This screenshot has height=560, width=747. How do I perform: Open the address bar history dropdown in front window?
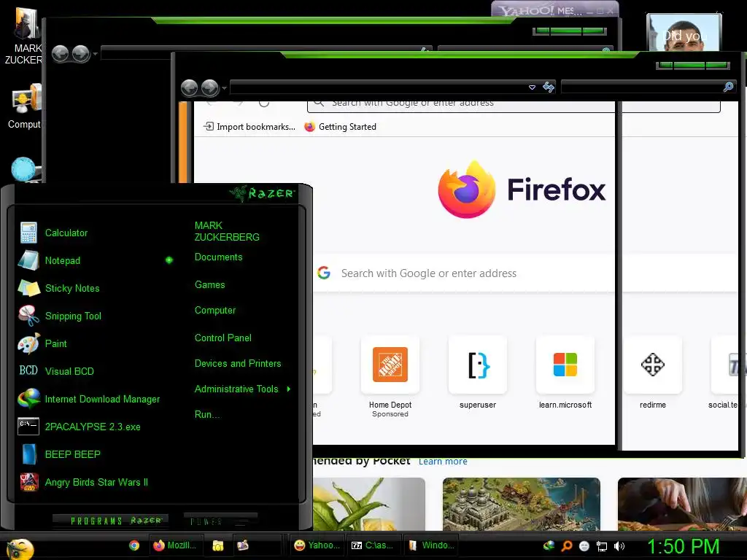point(532,87)
